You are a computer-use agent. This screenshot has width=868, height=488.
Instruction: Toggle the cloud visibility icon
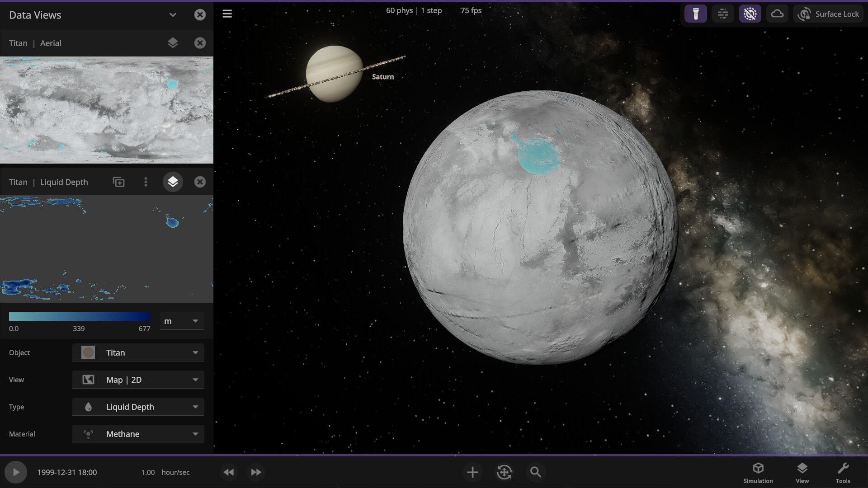point(777,14)
